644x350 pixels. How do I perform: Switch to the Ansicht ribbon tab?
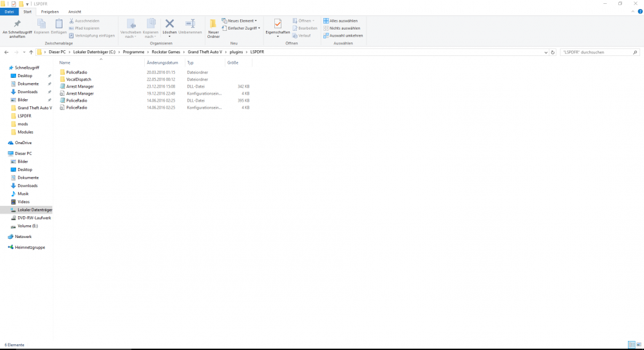[x=74, y=12]
